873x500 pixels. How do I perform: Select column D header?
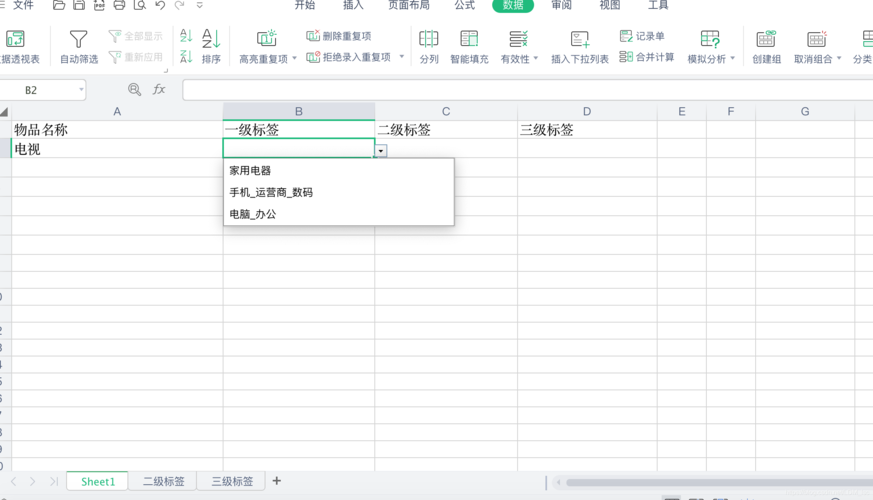click(x=587, y=111)
